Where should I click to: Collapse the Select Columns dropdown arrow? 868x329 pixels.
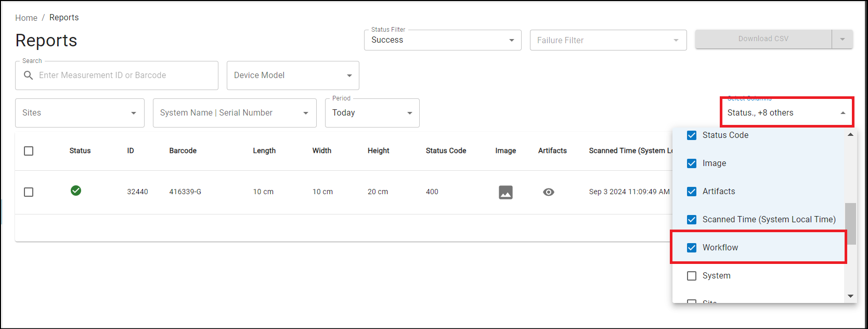pos(843,113)
